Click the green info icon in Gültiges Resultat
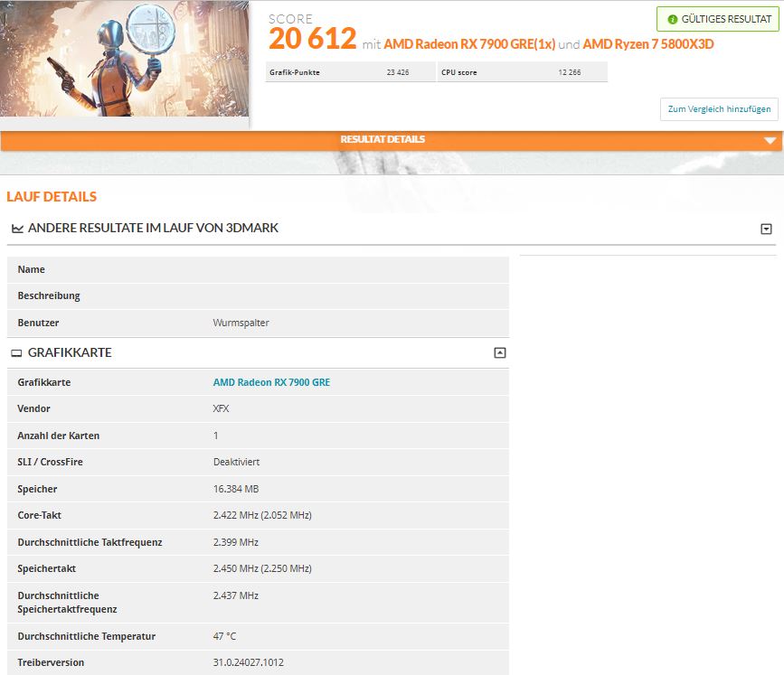 pos(673,20)
